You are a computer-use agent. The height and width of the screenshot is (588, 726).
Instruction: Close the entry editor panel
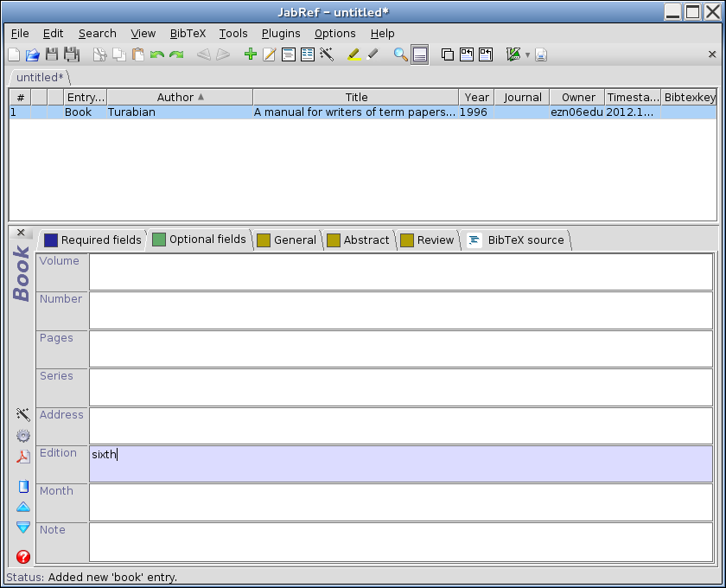[x=22, y=233]
